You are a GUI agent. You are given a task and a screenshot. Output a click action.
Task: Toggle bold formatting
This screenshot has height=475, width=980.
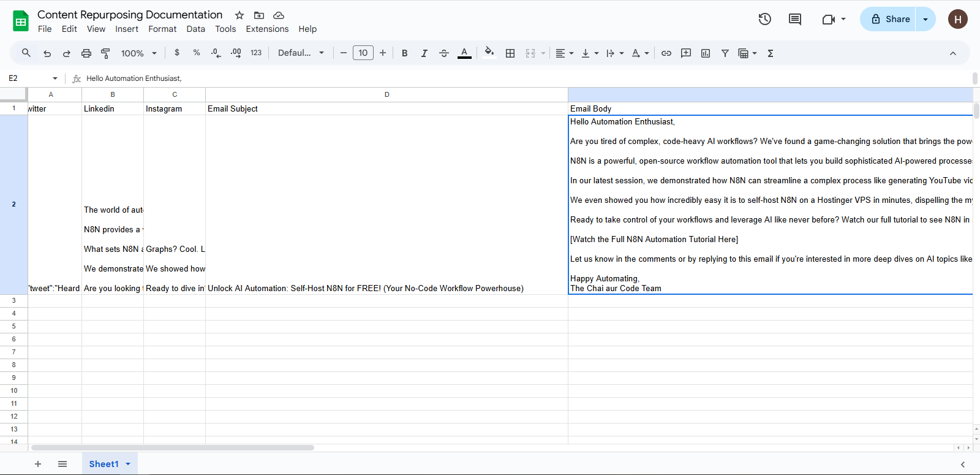coord(404,53)
